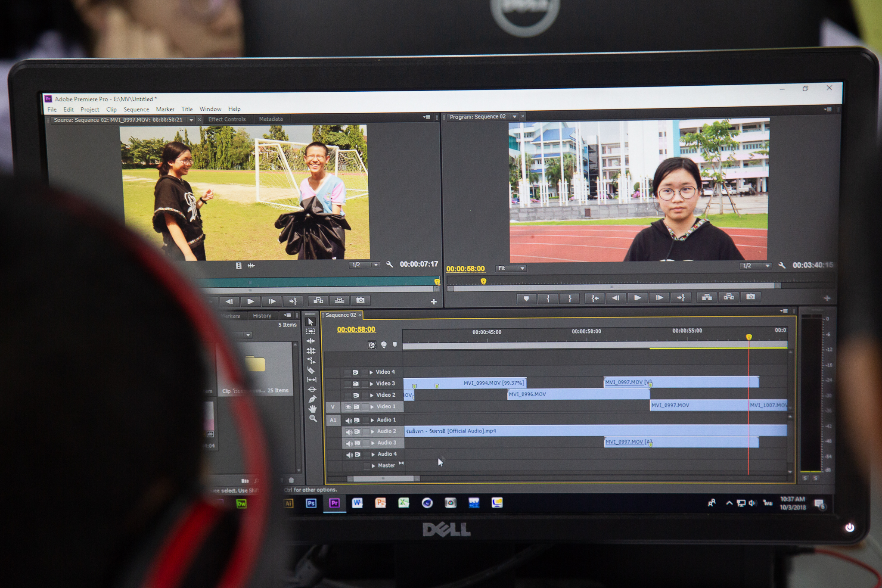The image size is (882, 588).
Task: Mute Audio 4 track speaker
Action: pyautogui.click(x=350, y=455)
